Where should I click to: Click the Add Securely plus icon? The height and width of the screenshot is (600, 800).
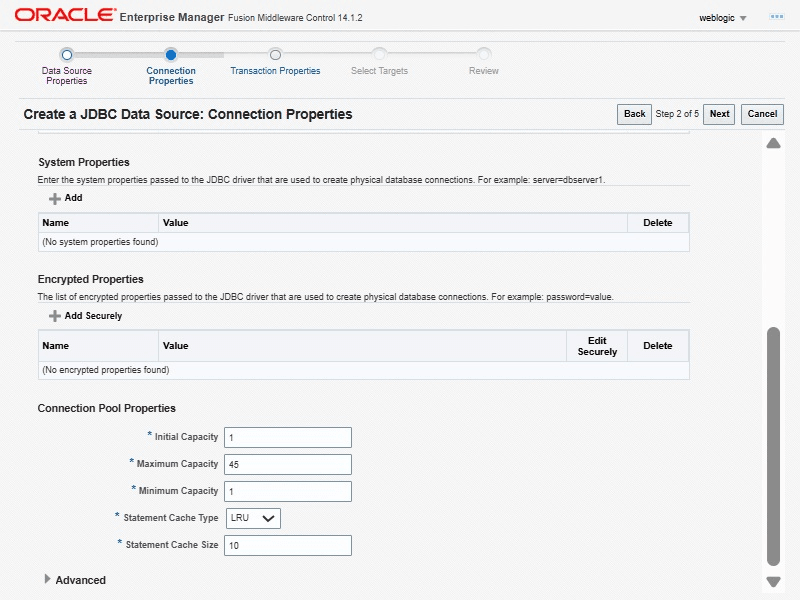(x=55, y=316)
